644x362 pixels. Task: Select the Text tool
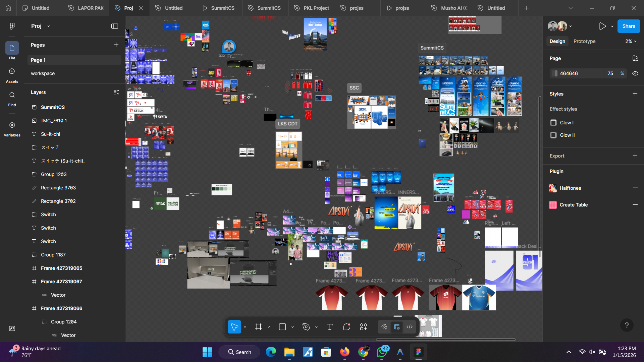pyautogui.click(x=330, y=326)
